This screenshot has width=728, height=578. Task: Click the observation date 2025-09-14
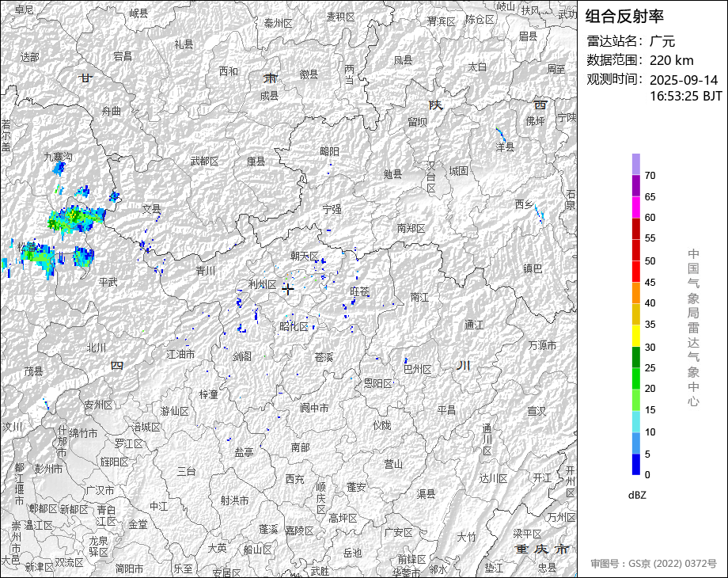click(684, 80)
